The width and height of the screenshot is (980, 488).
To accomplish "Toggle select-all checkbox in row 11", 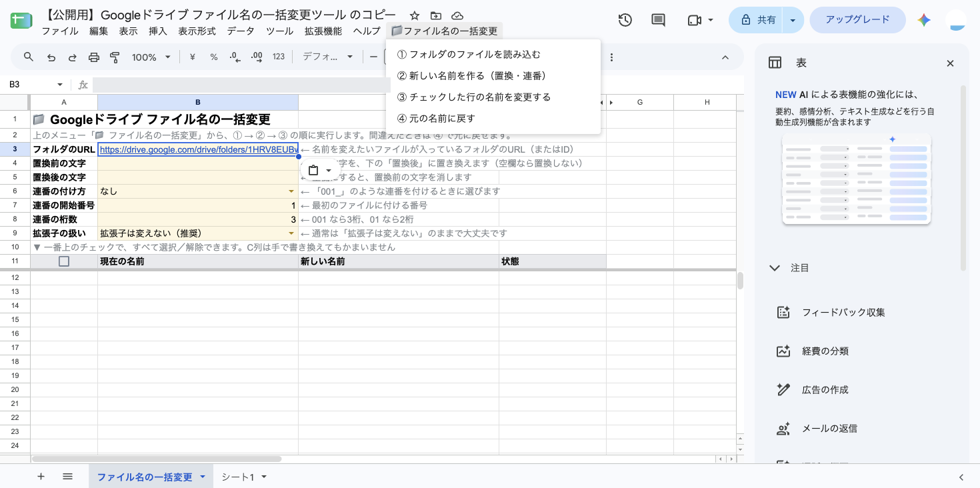I will 64,261.
